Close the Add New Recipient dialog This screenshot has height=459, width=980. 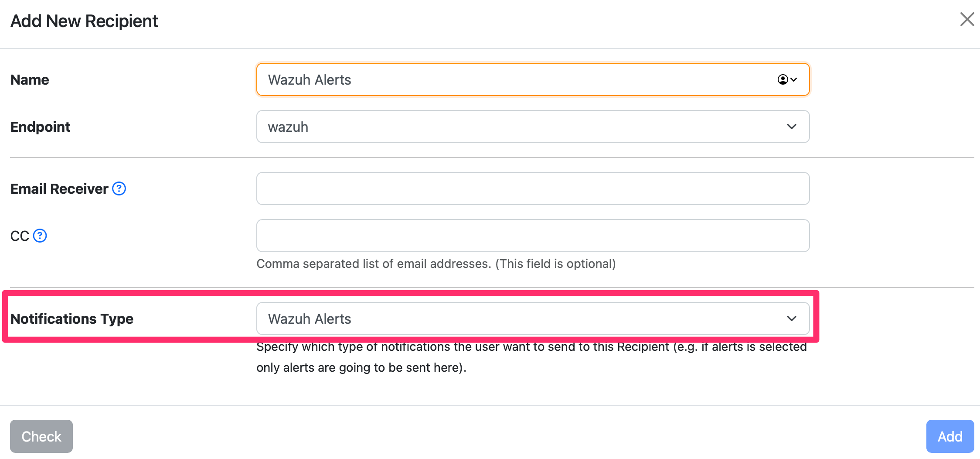tap(967, 19)
